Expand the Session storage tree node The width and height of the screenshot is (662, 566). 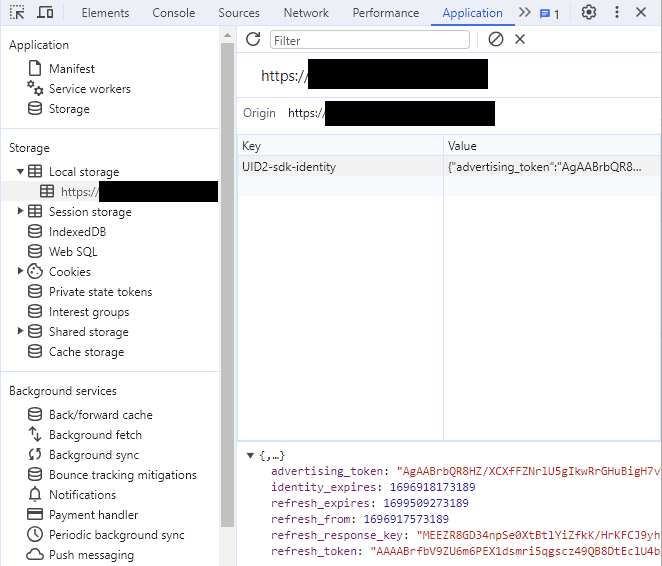21,212
